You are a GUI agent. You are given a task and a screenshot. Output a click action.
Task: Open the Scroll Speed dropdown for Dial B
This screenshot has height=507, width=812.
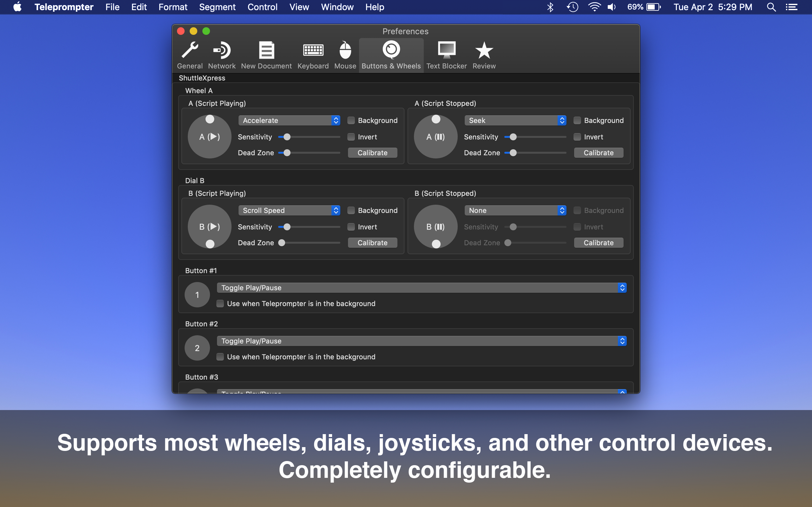coord(289,210)
